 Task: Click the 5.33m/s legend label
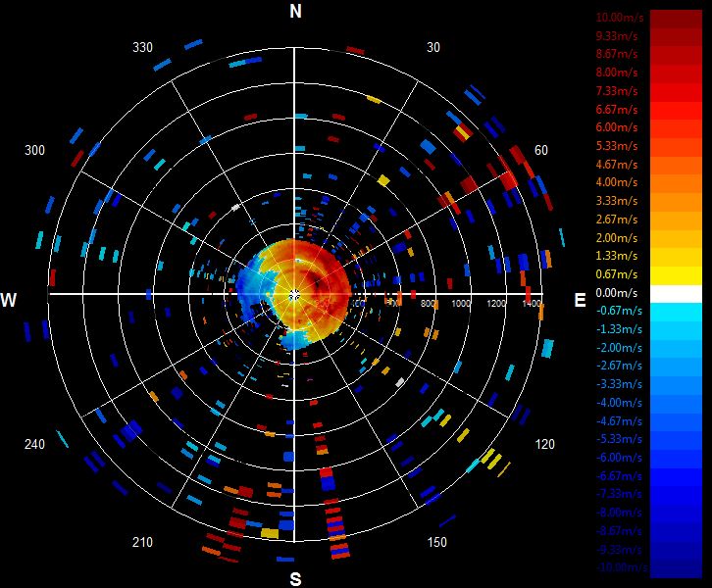pos(617,146)
